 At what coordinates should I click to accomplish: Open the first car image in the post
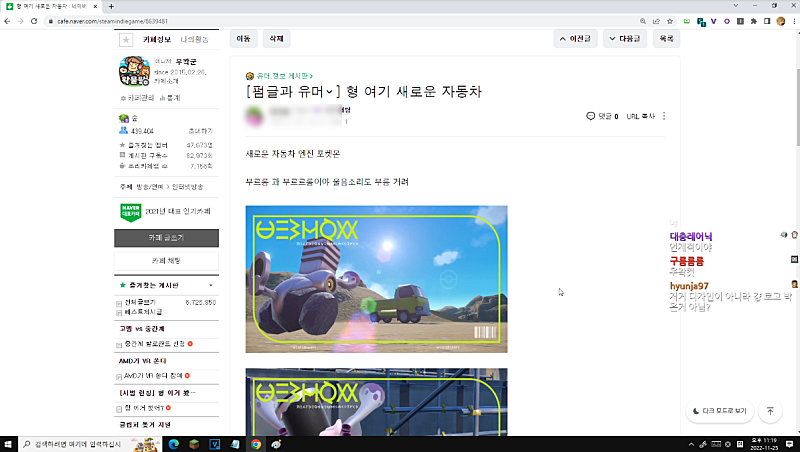[x=376, y=279]
